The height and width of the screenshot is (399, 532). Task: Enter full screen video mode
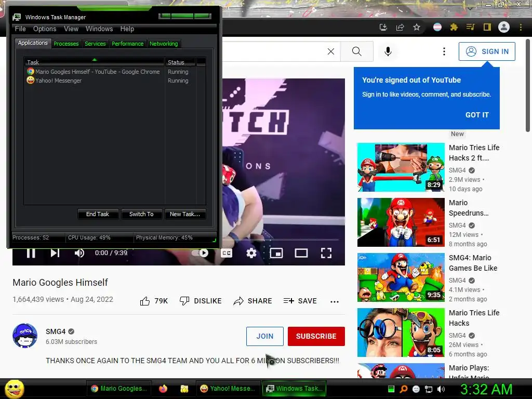point(326,253)
